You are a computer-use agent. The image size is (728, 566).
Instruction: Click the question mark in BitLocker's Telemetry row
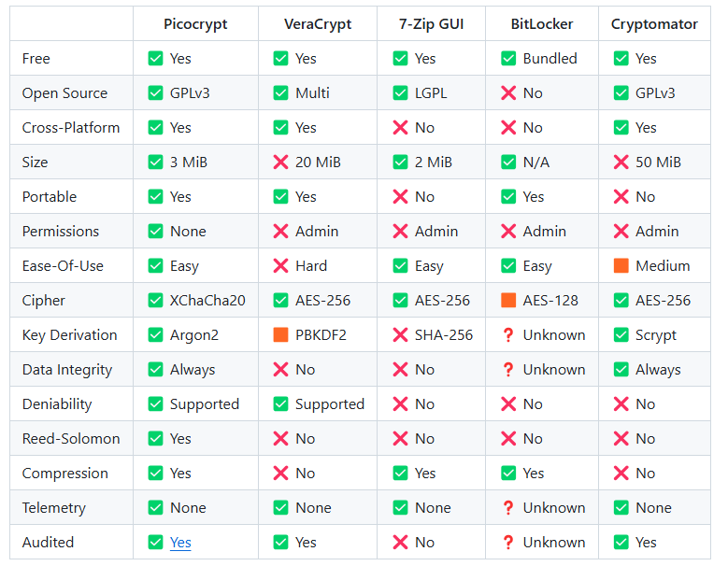(508, 508)
